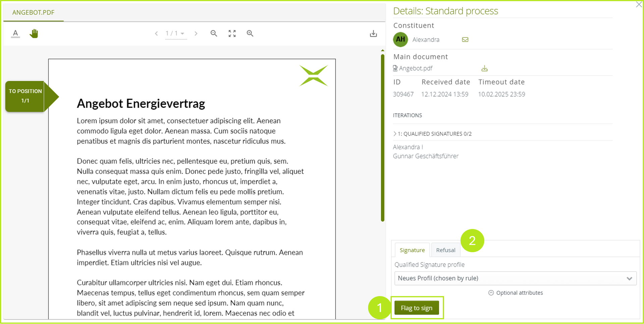The width and height of the screenshot is (644, 324).
Task: Download Angebot.pdf main document
Action: [484, 68]
